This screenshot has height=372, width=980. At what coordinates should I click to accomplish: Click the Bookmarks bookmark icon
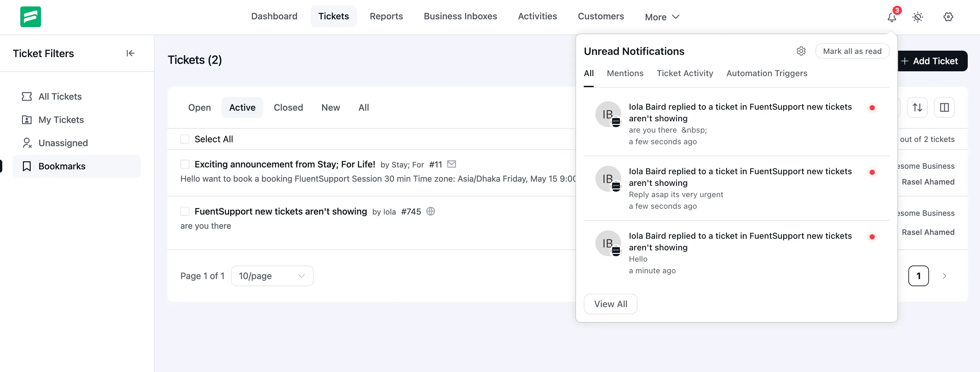(x=27, y=166)
